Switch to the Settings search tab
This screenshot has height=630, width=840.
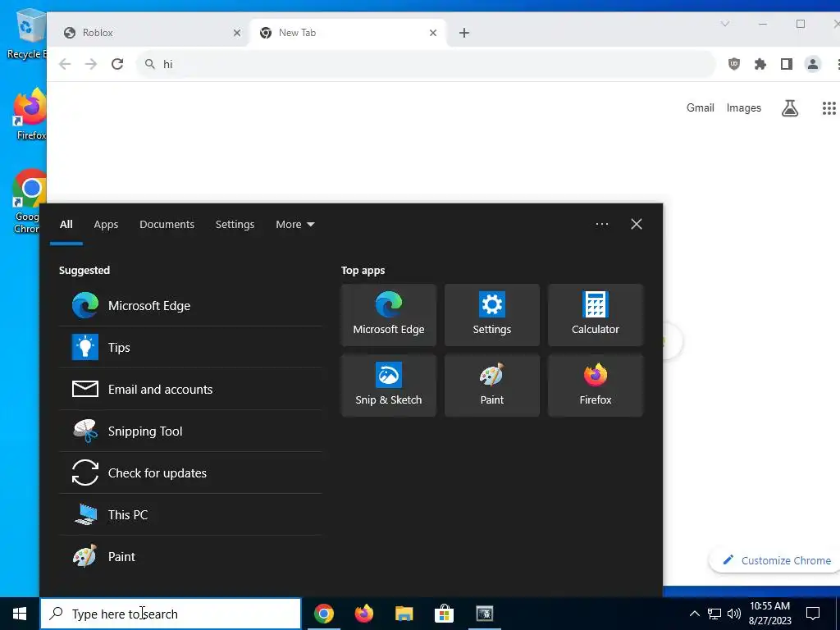click(235, 225)
